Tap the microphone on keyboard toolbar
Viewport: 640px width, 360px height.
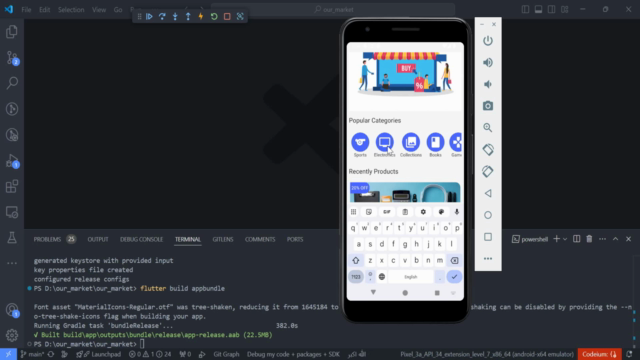tap(457, 212)
